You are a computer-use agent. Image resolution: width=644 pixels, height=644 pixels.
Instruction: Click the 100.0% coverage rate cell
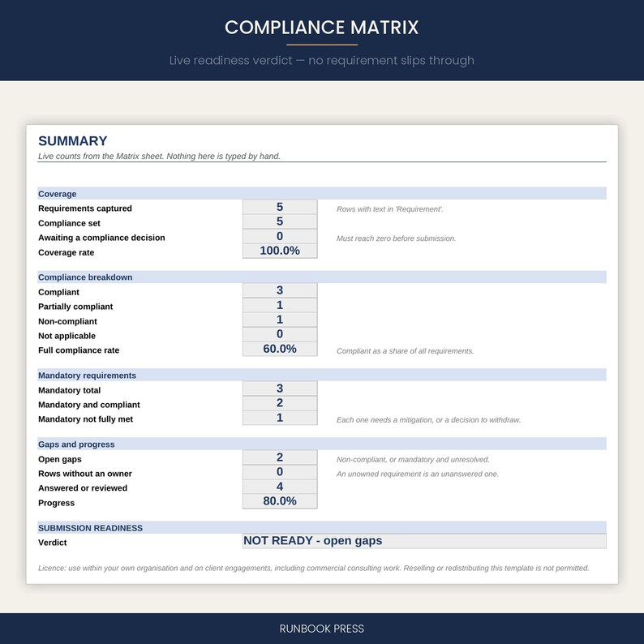[280, 251]
